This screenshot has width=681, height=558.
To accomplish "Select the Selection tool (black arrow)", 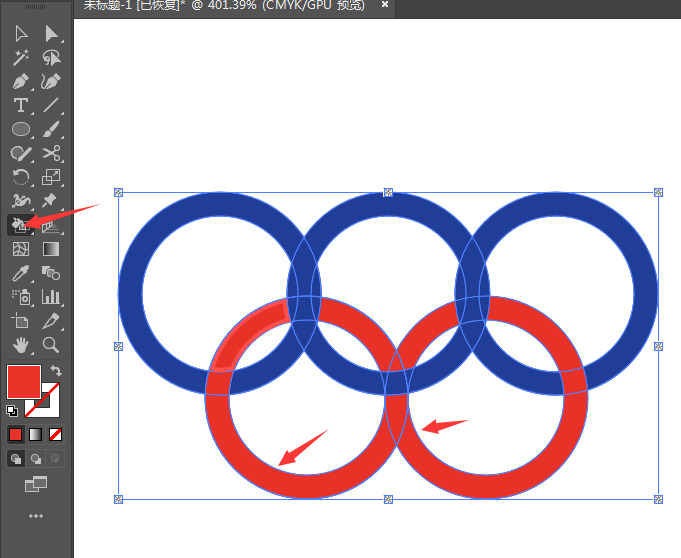I will (x=20, y=33).
